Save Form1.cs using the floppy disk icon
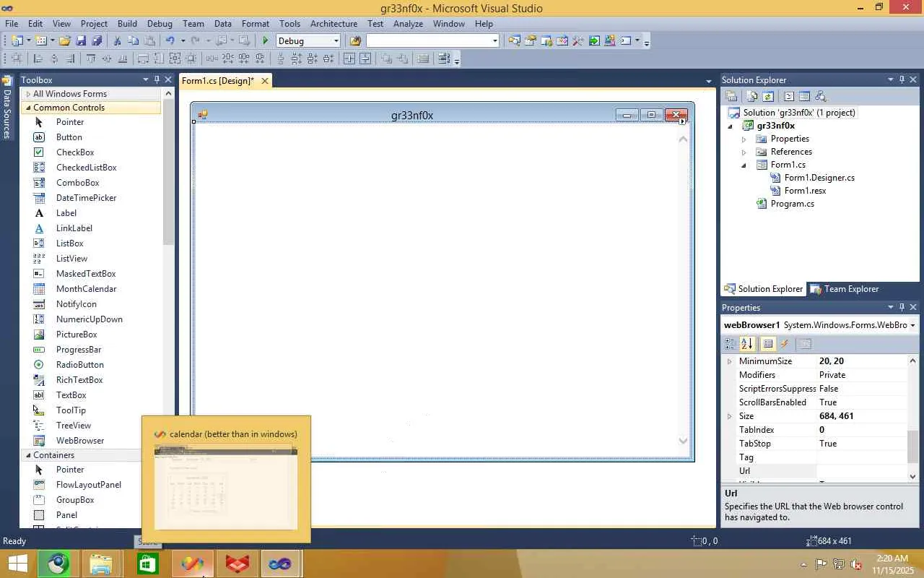924x578 pixels. coord(81,41)
